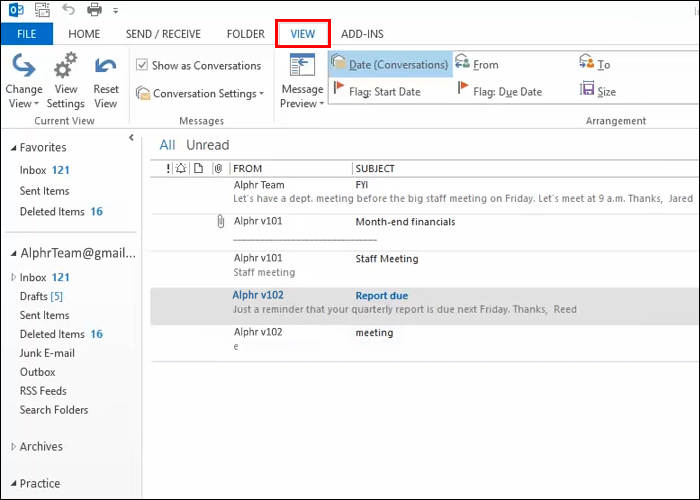Expand the account Inbox subfolders triangle
Screen dimensions: 700x500
(x=13, y=277)
